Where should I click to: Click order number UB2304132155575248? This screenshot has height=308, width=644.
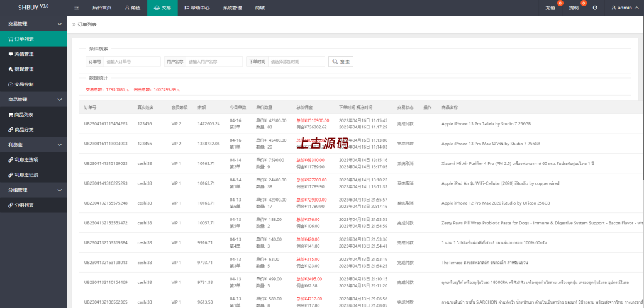coord(106,203)
